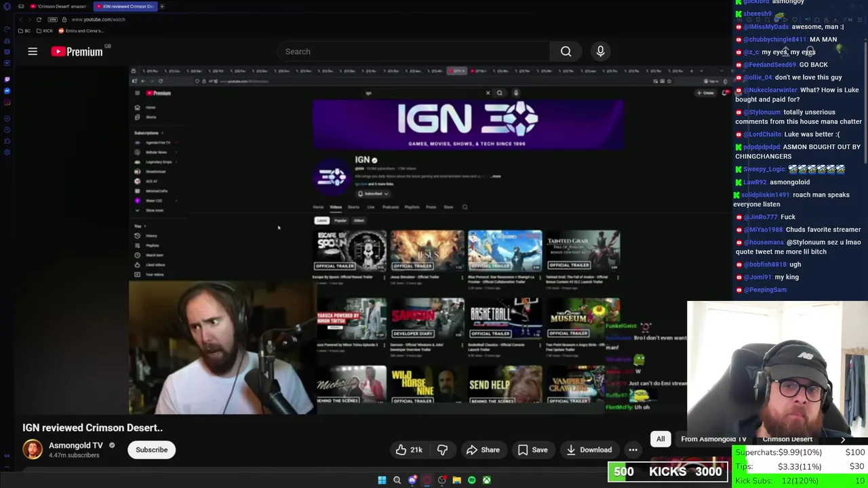Open Instagram panel in Opera sidebar

(x=7, y=102)
